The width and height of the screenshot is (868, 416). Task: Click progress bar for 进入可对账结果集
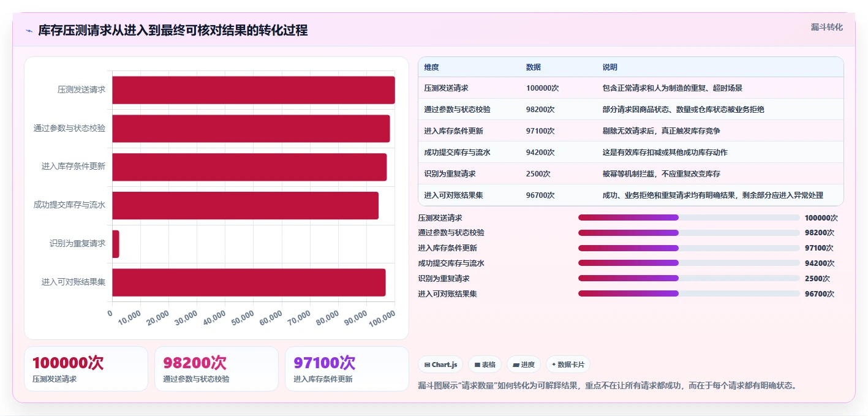pos(689,293)
